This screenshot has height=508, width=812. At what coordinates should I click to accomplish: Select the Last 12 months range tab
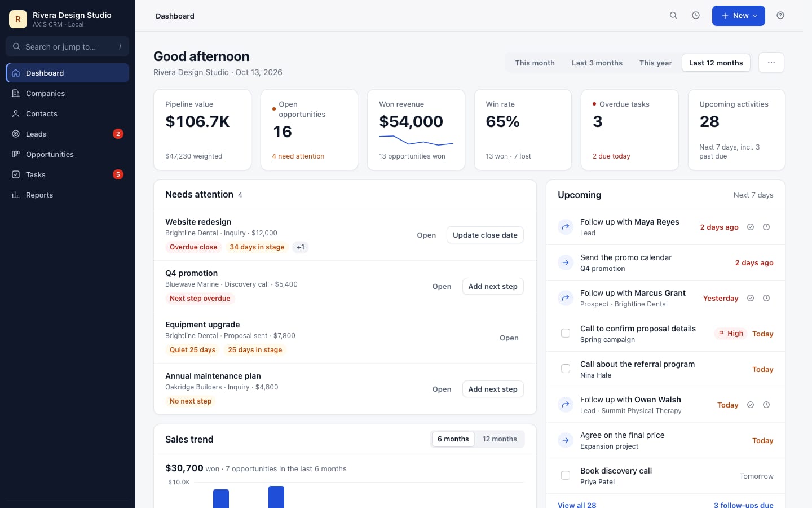[716, 63]
